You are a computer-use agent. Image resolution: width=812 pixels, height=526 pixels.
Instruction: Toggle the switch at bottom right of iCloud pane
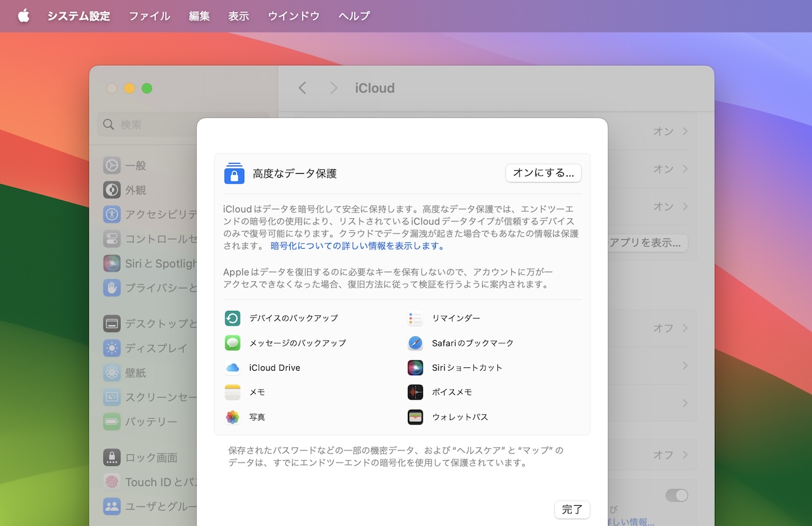click(x=676, y=496)
